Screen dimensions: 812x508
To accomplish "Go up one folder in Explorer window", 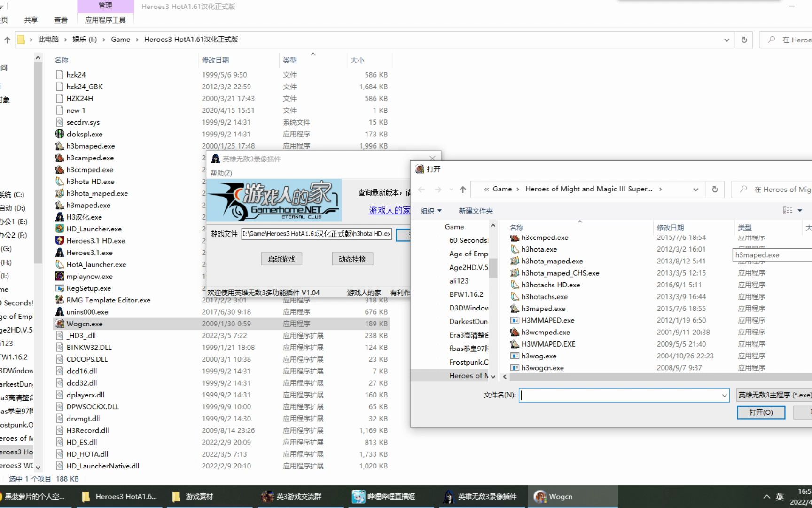I will tap(7, 40).
